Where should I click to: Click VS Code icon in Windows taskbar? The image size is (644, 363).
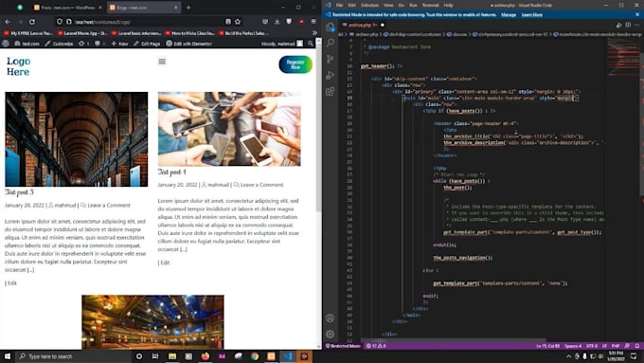(x=288, y=356)
